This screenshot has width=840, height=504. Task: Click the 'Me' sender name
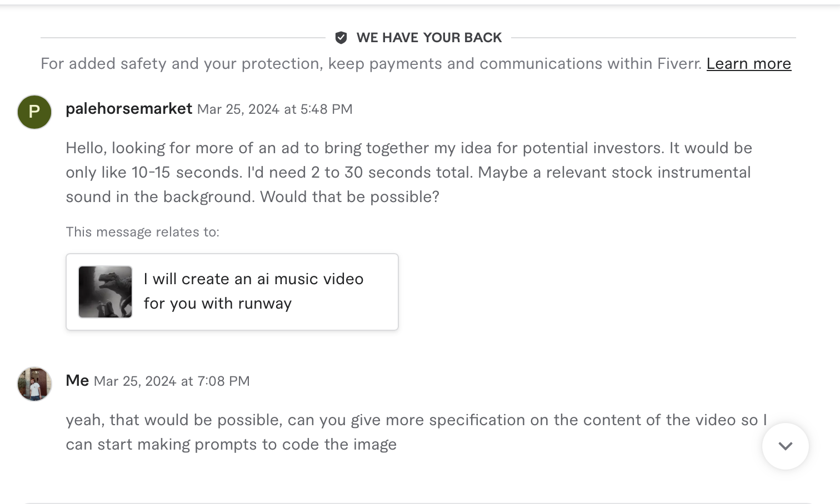point(77,381)
